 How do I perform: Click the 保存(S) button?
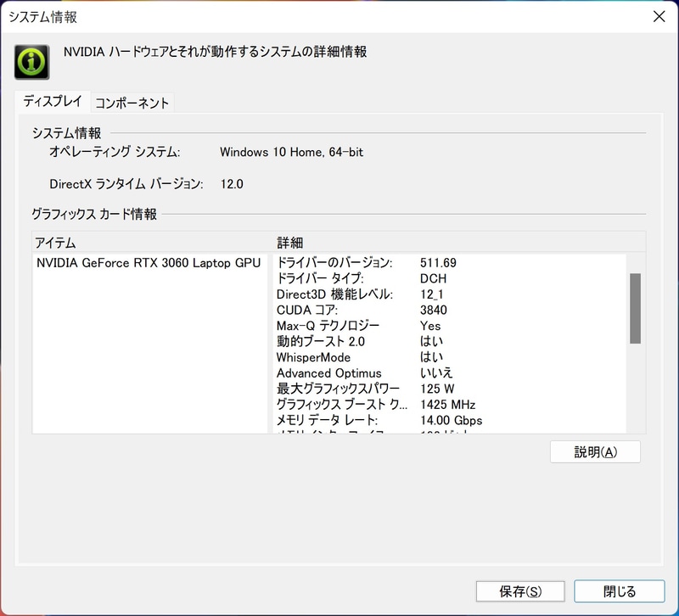pos(519,591)
